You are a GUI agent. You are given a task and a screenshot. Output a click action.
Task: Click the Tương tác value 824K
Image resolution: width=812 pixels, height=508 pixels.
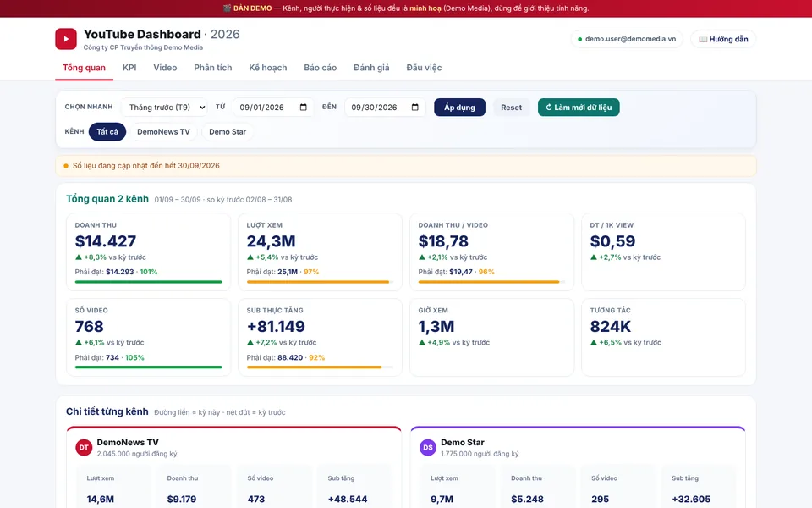click(611, 327)
